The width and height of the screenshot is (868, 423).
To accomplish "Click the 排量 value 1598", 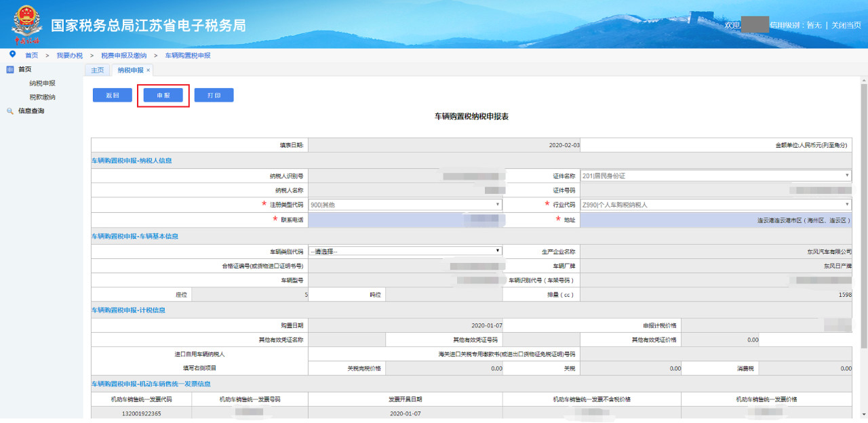I will pos(844,296).
